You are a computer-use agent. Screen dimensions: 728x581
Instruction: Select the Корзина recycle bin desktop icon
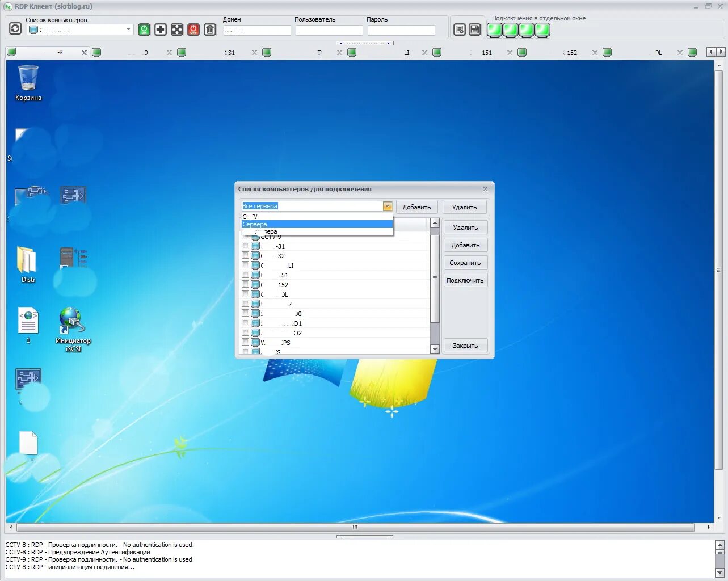28,83
